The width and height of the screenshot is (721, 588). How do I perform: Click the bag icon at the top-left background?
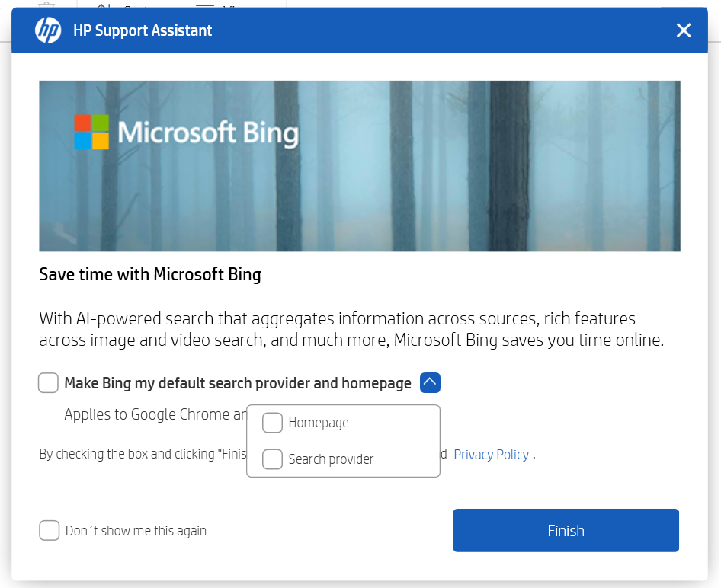tap(47, 6)
